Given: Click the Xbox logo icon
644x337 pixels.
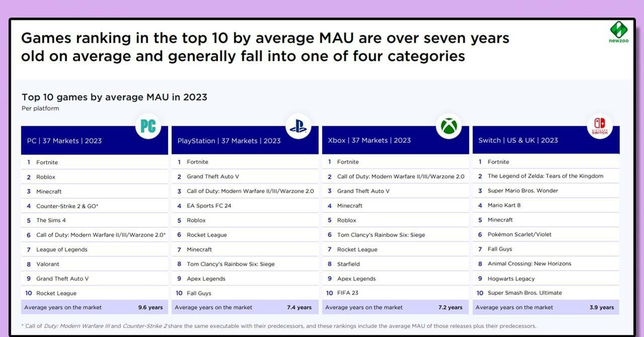Looking at the screenshot, I should (449, 127).
